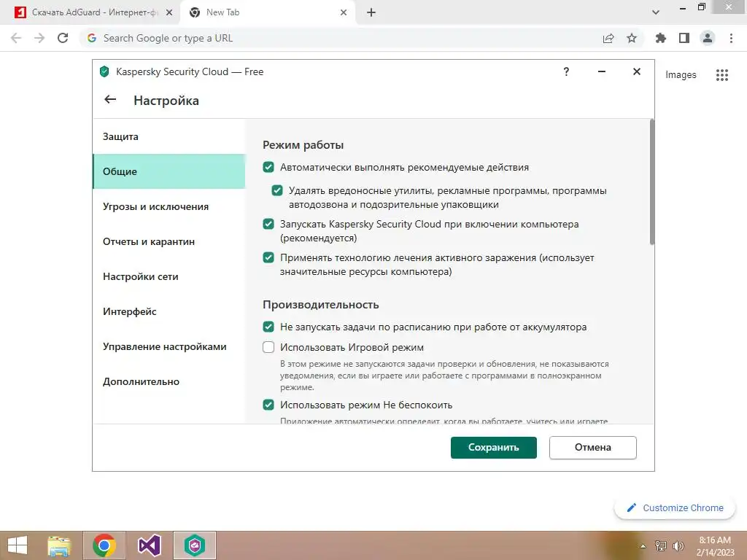This screenshot has width=747, height=560.
Task: Open the Images link
Action: pos(681,75)
